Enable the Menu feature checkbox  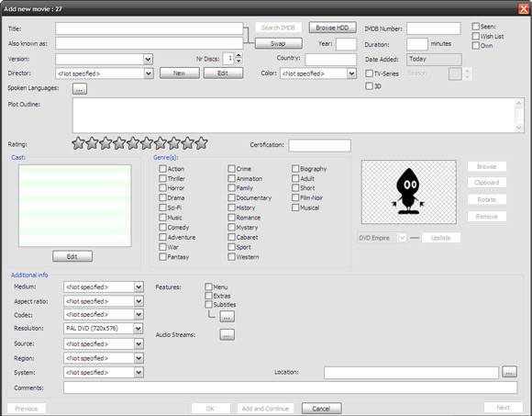coord(208,287)
